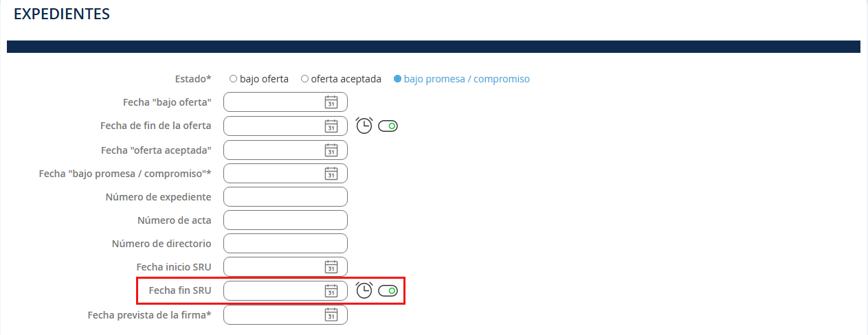The height and width of the screenshot is (335, 868).
Task: Open calendar for Fecha fin SRU
Action: pos(331,291)
